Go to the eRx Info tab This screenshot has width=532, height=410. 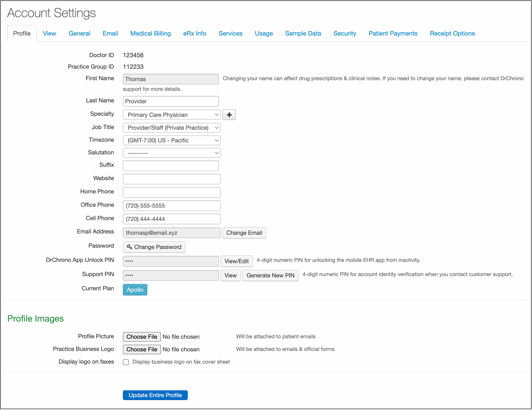point(194,33)
